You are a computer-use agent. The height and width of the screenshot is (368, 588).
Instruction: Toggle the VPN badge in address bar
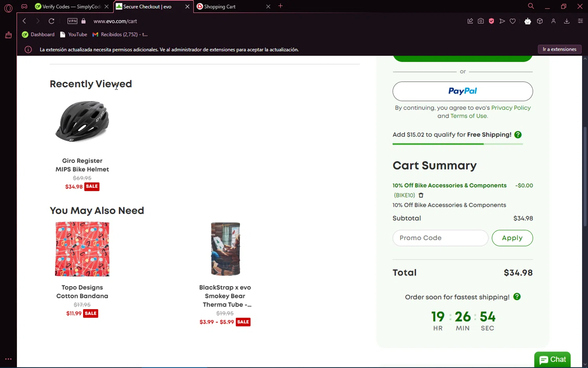(73, 21)
